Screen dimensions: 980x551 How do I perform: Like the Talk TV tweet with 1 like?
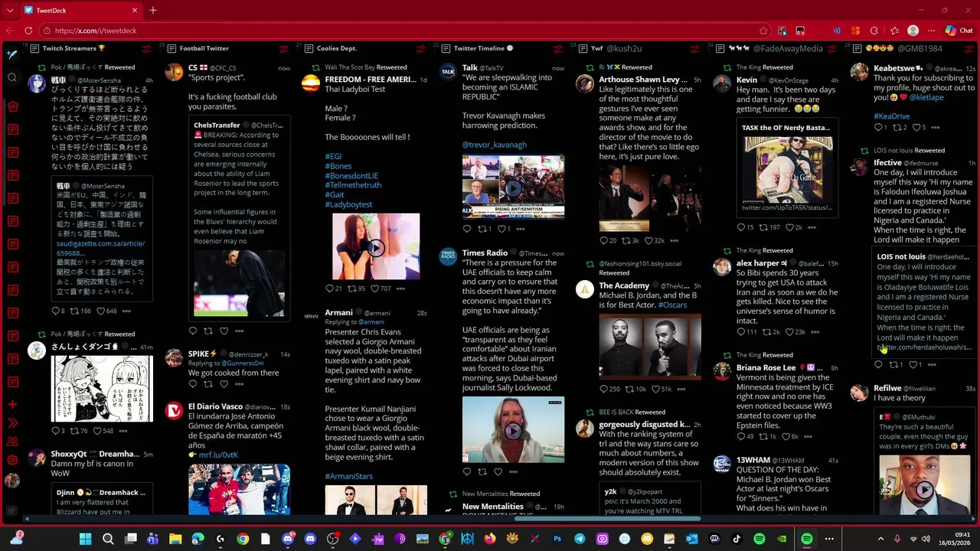(501, 229)
